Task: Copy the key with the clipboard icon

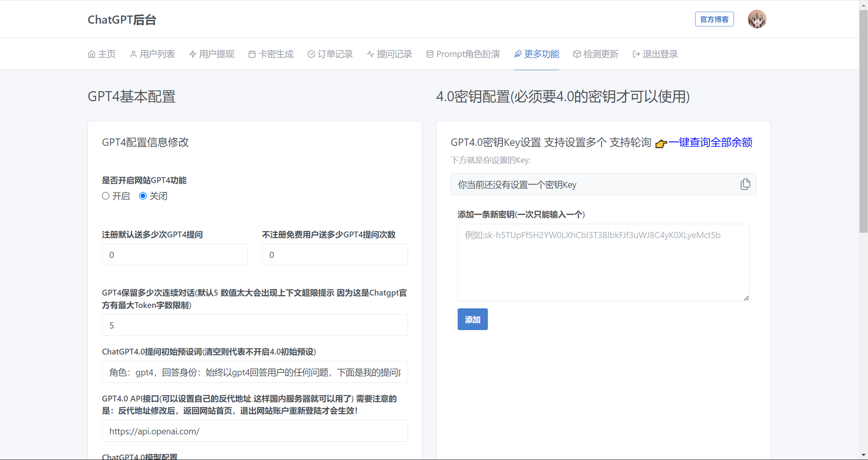Action: click(x=745, y=184)
